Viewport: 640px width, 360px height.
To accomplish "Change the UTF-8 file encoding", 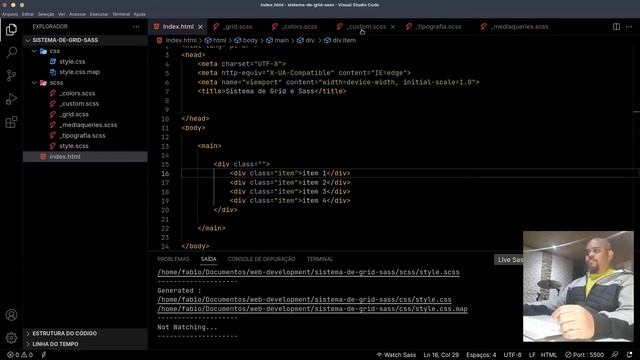I will coord(512,355).
